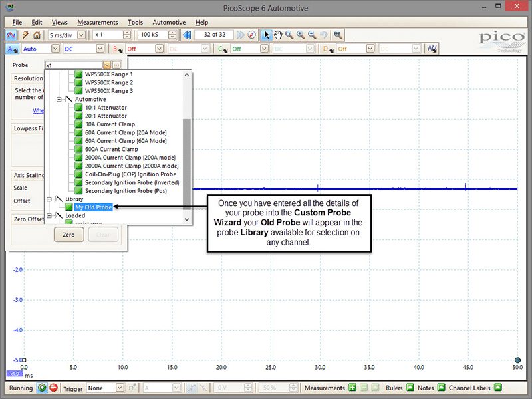
Task: Open the home icon in toolbar
Action: (x=37, y=35)
